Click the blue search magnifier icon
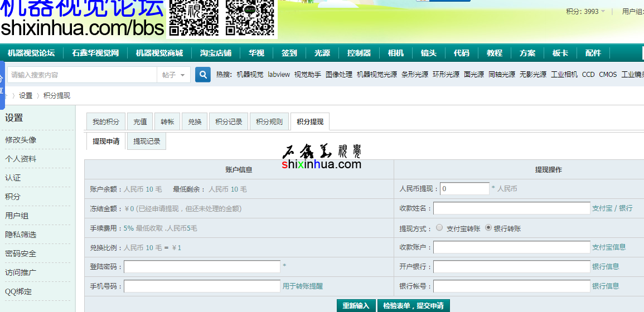The height and width of the screenshot is (312, 644). click(x=202, y=75)
